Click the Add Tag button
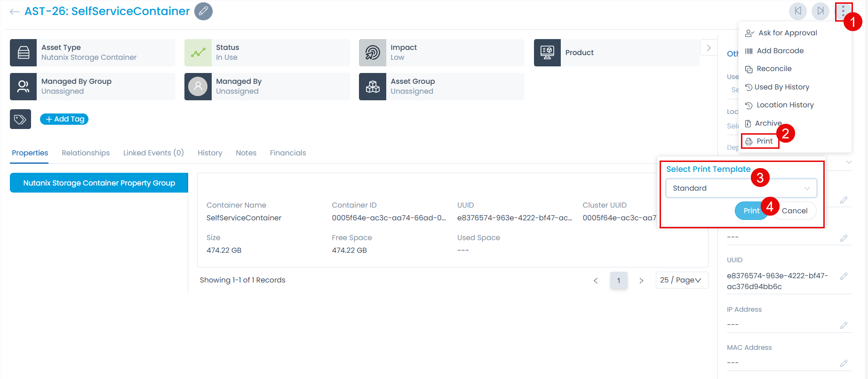The width and height of the screenshot is (868, 379). pos(64,119)
